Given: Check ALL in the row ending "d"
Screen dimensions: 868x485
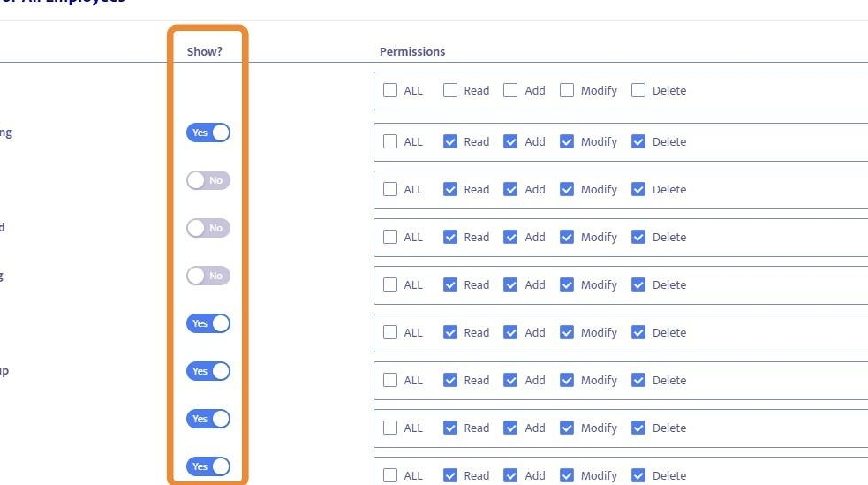Looking at the screenshot, I should point(390,237).
